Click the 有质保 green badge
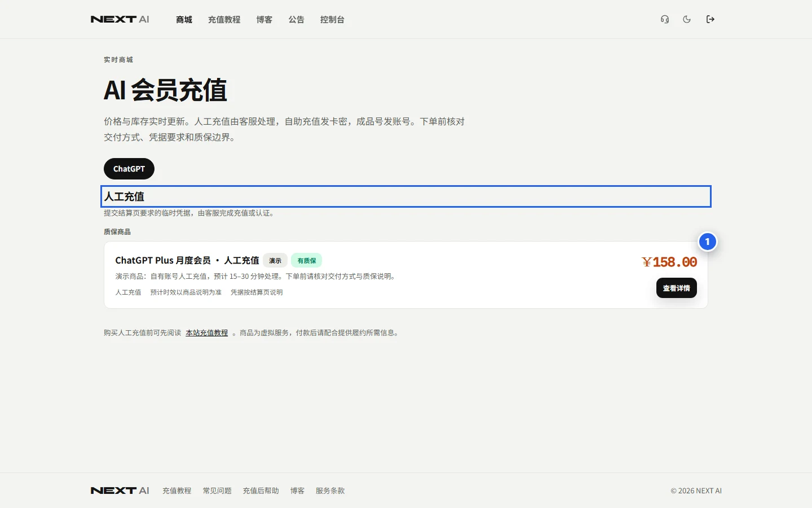Viewport: 812px width, 508px height. 307,261
